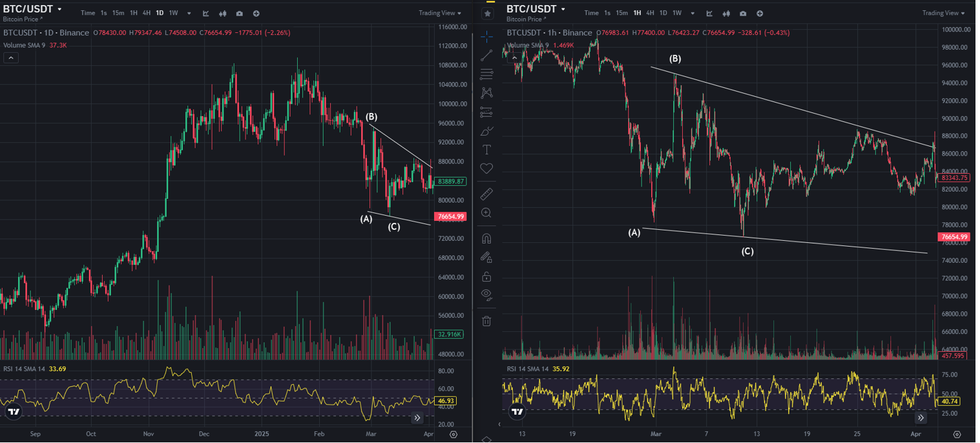Toggle lock all drawing tools
This screenshot has width=980, height=443.
[x=486, y=276]
